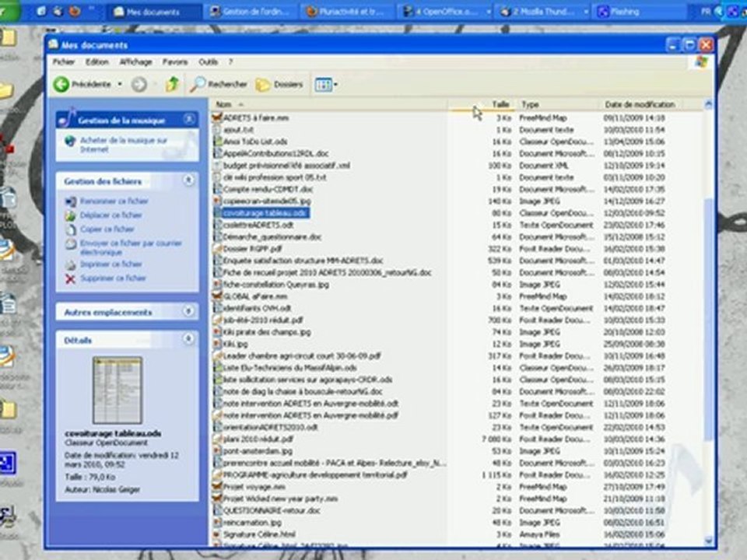This screenshot has width=747, height=560.
Task: Sort by the Taille column header
Action: [x=481, y=104]
